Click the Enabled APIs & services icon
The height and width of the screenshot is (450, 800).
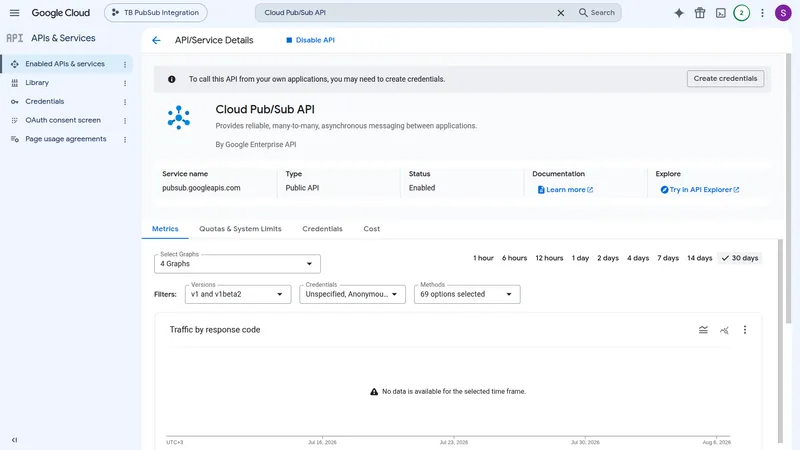click(15, 64)
